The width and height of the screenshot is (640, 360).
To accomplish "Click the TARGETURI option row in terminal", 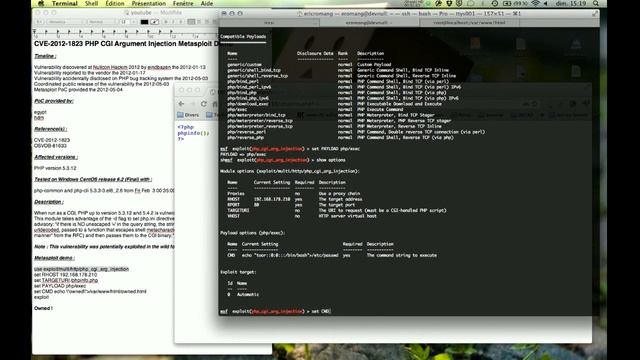I will click(337, 210).
